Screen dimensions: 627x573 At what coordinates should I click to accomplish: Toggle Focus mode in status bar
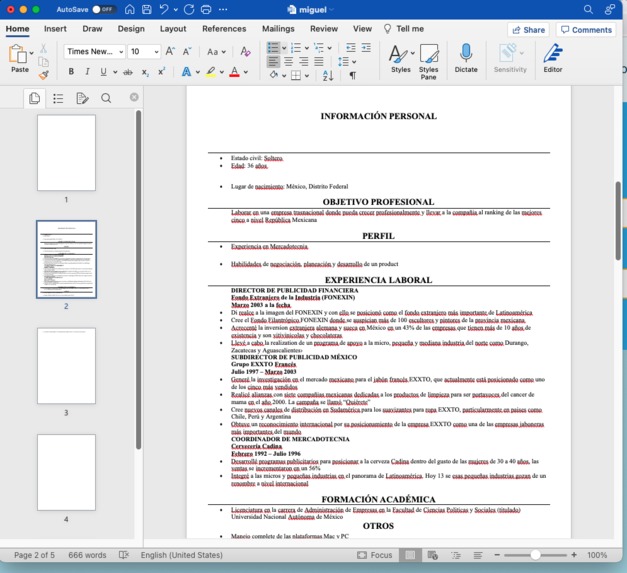pyautogui.click(x=375, y=555)
